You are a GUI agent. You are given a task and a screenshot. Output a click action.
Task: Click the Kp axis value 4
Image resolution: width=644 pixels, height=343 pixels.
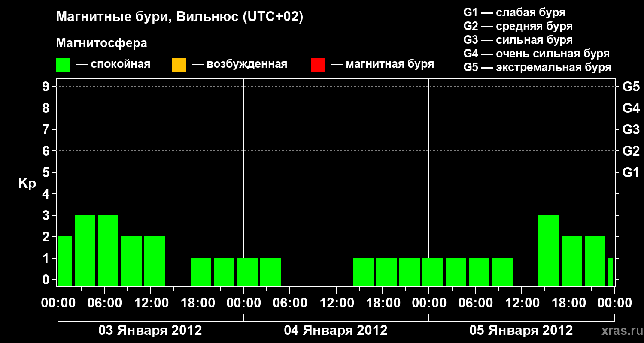[47, 194]
